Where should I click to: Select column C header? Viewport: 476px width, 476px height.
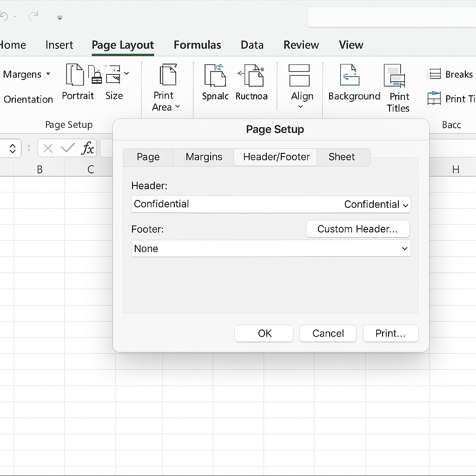(x=91, y=170)
